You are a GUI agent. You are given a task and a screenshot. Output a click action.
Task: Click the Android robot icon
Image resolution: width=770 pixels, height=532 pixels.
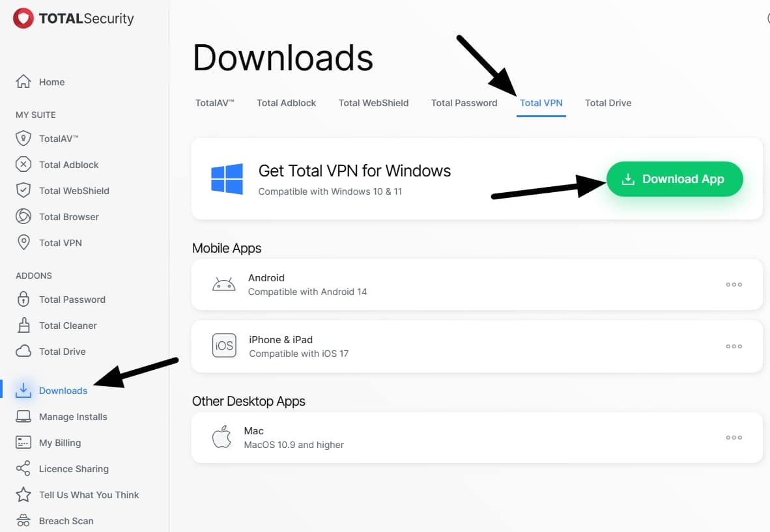point(224,284)
